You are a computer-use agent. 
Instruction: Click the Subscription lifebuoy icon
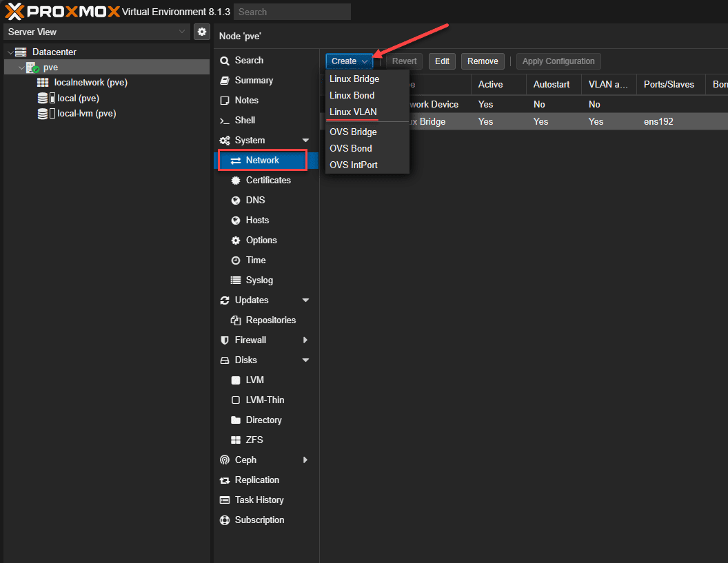coord(225,520)
